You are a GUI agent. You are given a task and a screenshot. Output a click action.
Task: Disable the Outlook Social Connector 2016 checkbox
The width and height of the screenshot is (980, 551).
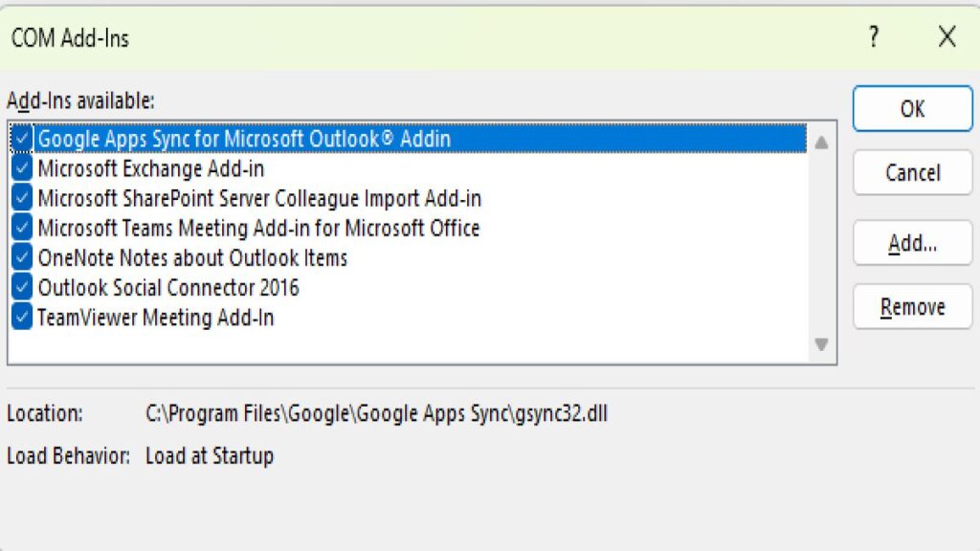[23, 288]
